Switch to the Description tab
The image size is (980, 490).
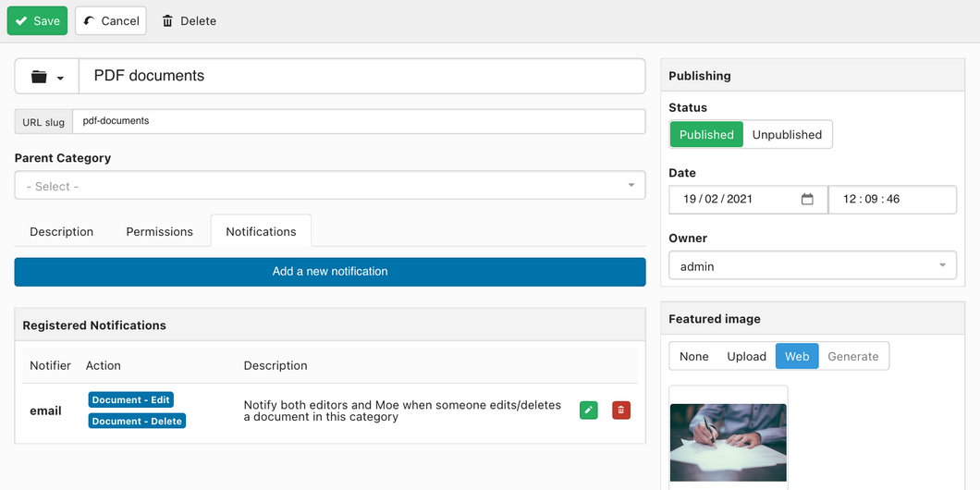click(61, 231)
